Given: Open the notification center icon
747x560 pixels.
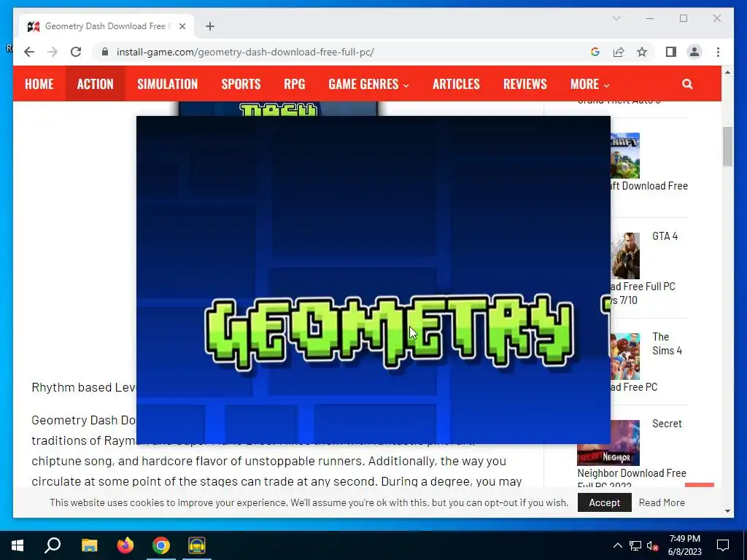Looking at the screenshot, I should tap(723, 545).
